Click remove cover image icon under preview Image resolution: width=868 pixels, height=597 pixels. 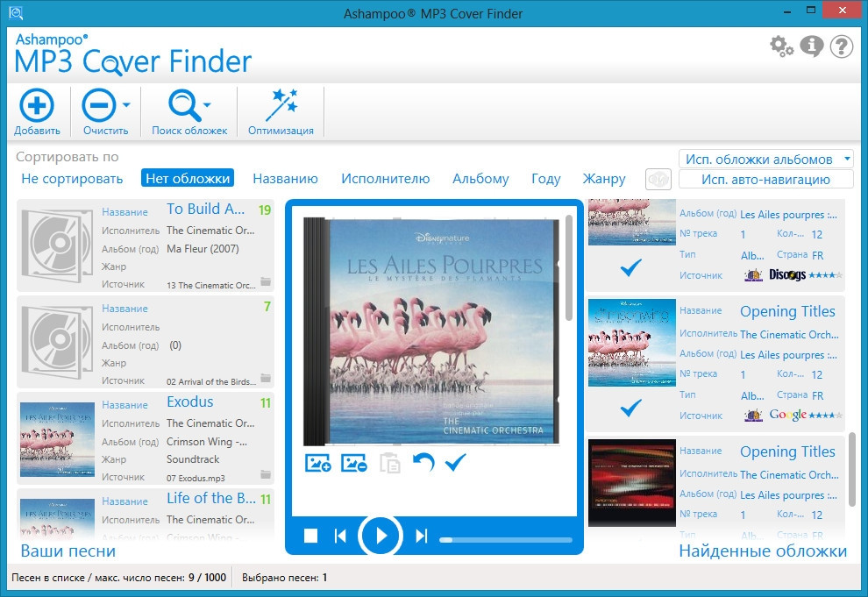coord(353,463)
